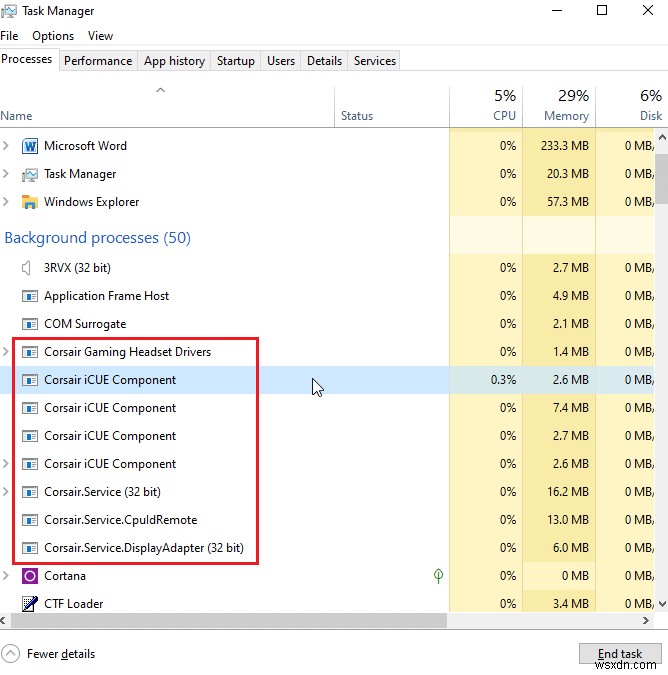This screenshot has height=675, width=668.
Task: Switch to the Details tab
Action: (x=324, y=61)
